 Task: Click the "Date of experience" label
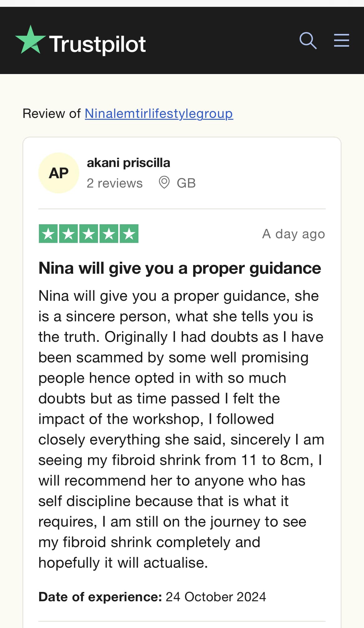100,597
